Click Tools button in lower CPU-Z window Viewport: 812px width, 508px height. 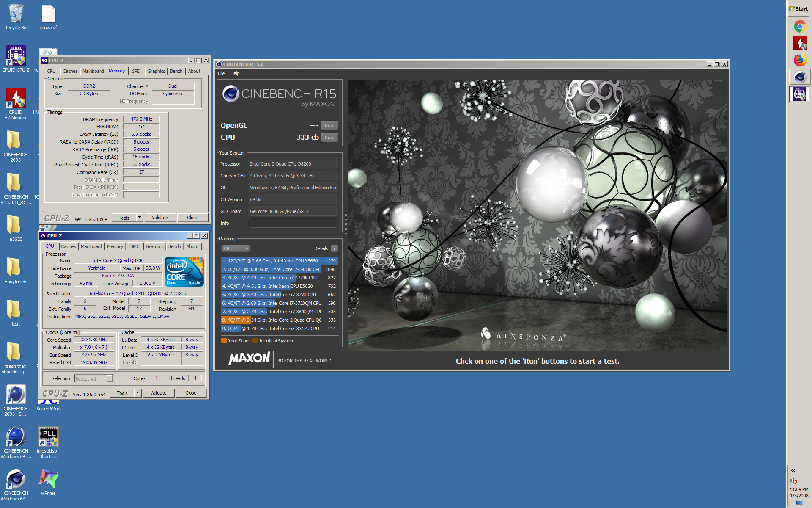tap(122, 393)
